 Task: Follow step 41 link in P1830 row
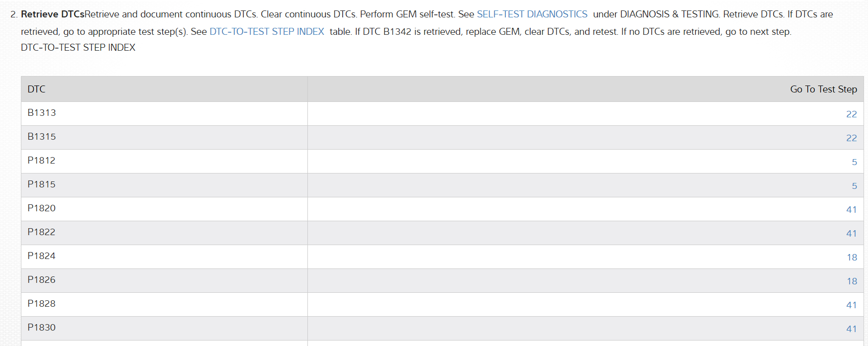click(x=851, y=329)
